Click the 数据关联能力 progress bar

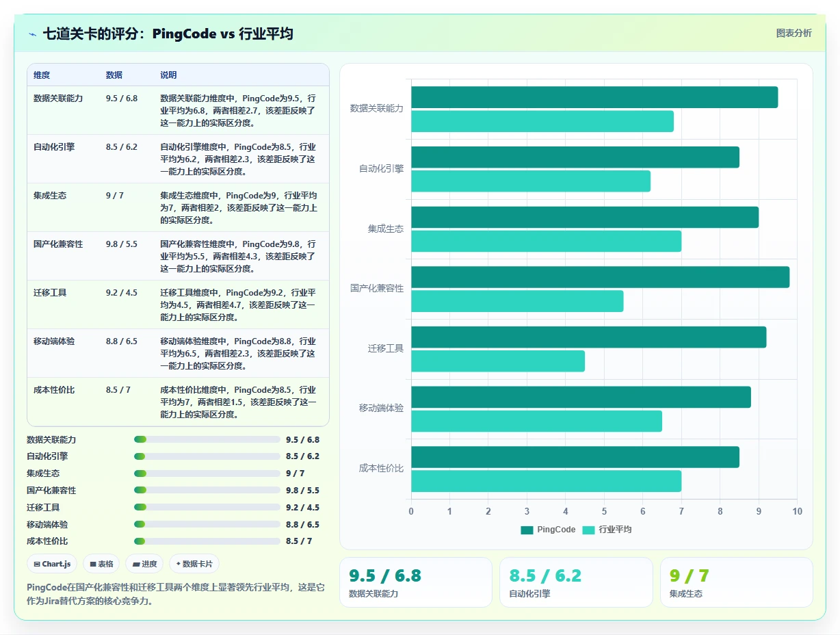207,439
